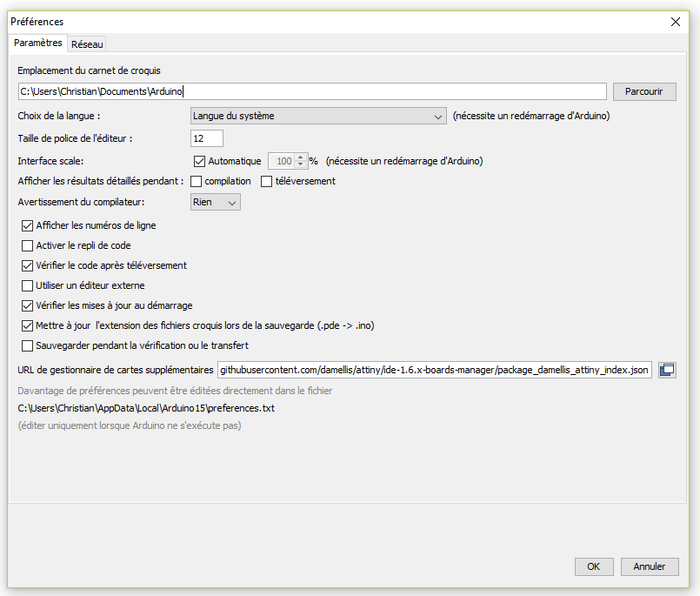Viewport: 700px width, 596px height.
Task: Open the additional boards URLs editor window icon
Action: coord(667,370)
